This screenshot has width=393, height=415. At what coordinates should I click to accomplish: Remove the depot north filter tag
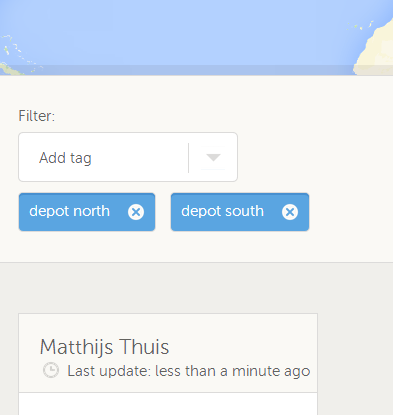[136, 212]
